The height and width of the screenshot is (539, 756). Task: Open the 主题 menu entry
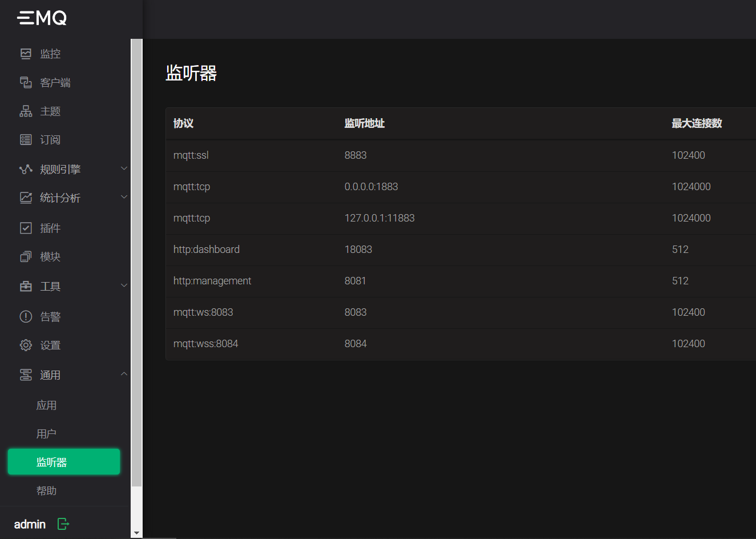tap(50, 111)
